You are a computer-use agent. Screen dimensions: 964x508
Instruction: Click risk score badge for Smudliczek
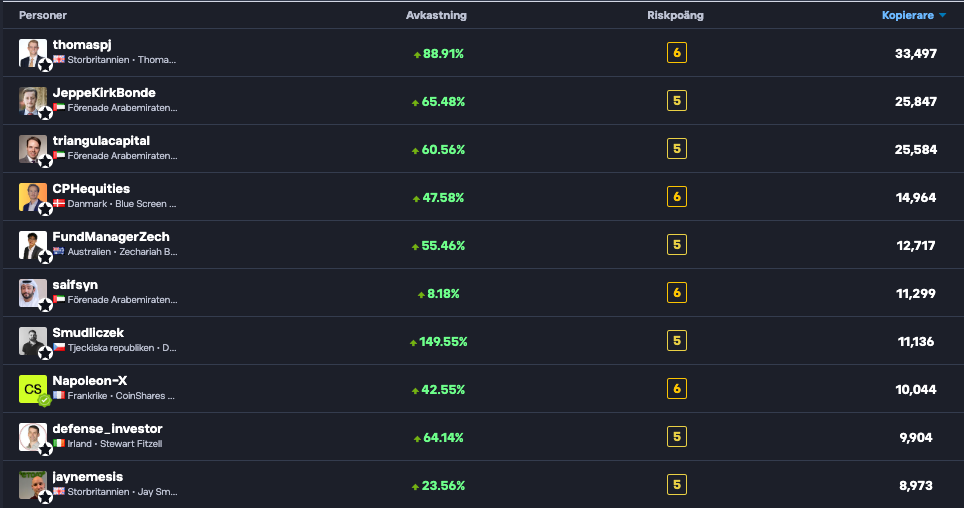click(x=677, y=341)
